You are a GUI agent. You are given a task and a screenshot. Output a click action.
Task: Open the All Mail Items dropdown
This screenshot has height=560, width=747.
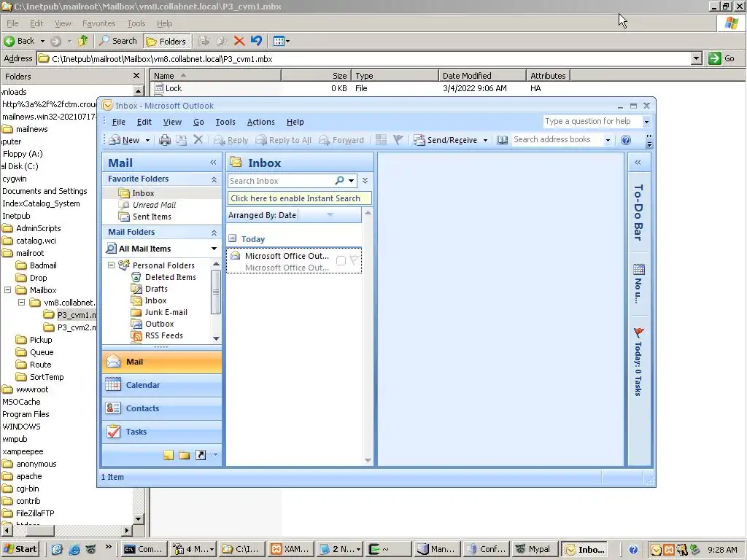(x=214, y=249)
